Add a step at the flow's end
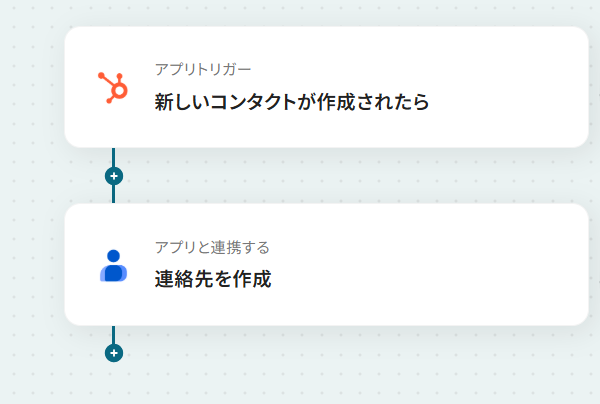This screenshot has width=600, height=404. [x=114, y=353]
